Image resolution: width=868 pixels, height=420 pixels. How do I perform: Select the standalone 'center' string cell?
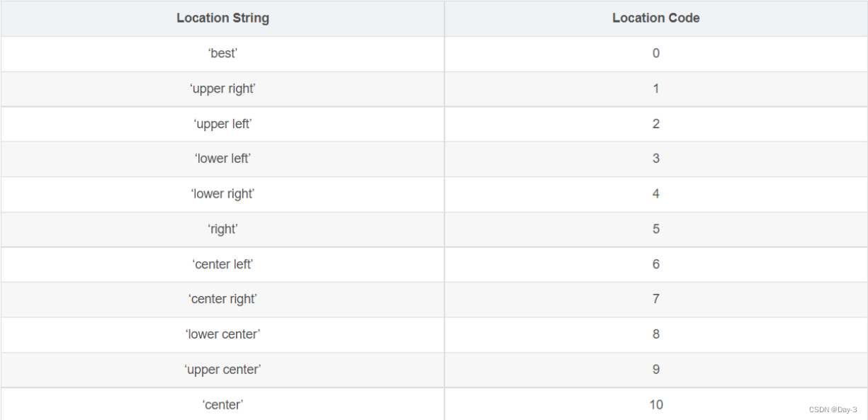coord(222,404)
